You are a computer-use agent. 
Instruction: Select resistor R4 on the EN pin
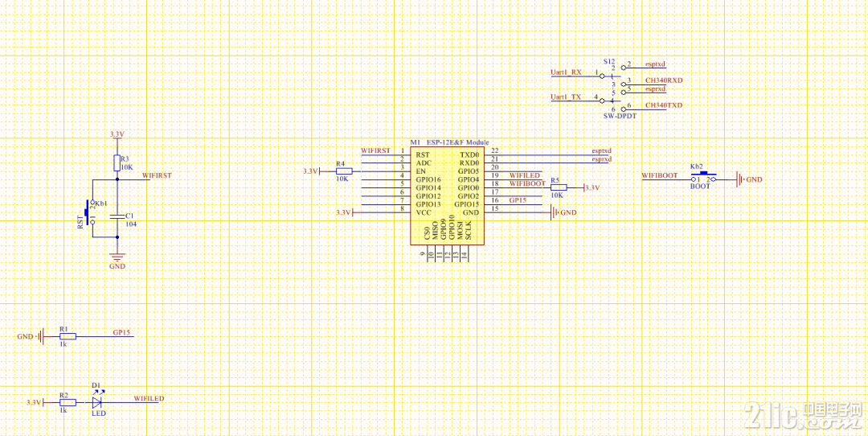click(x=343, y=171)
